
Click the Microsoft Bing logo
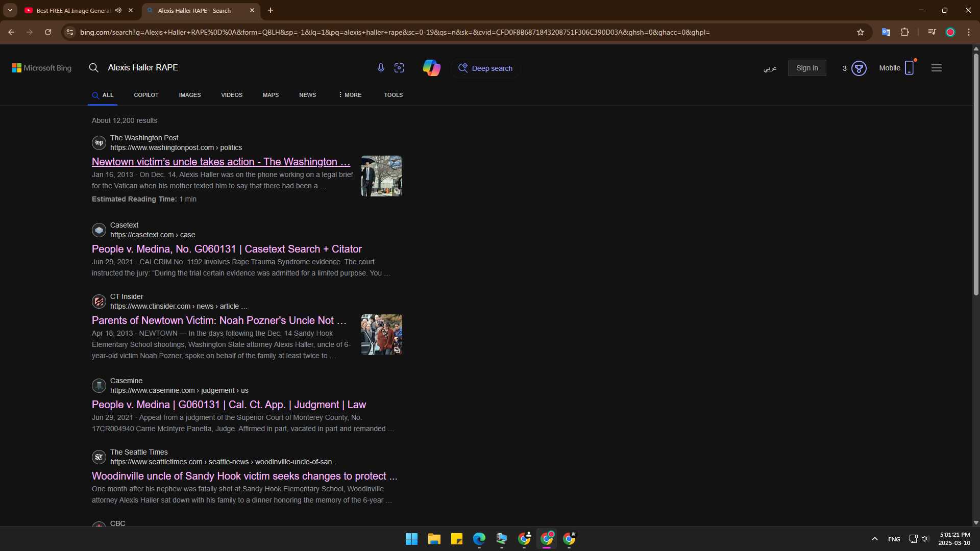click(42, 68)
